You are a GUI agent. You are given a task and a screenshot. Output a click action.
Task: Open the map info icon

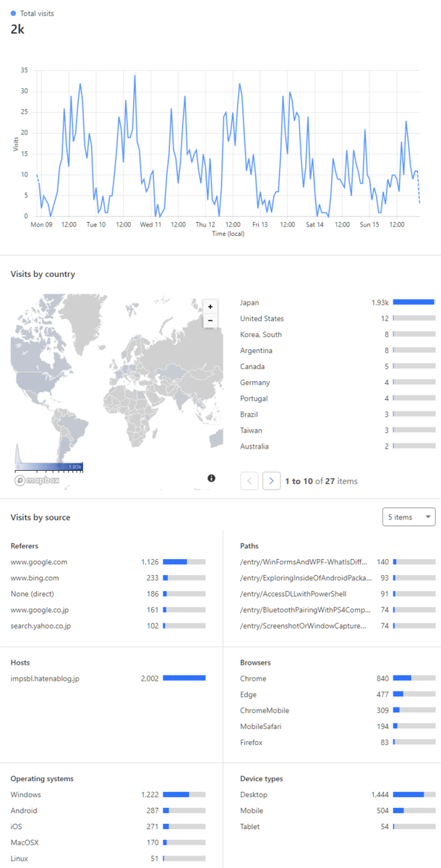point(211,478)
